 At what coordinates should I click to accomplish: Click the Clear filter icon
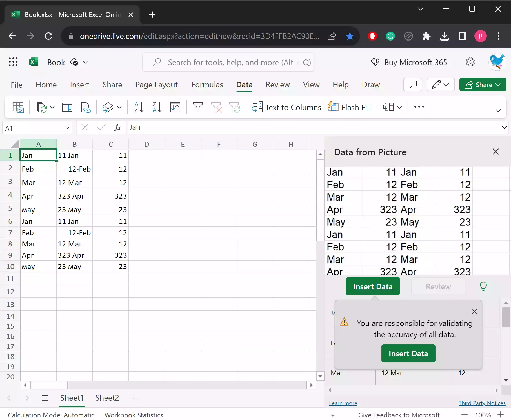[216, 107]
